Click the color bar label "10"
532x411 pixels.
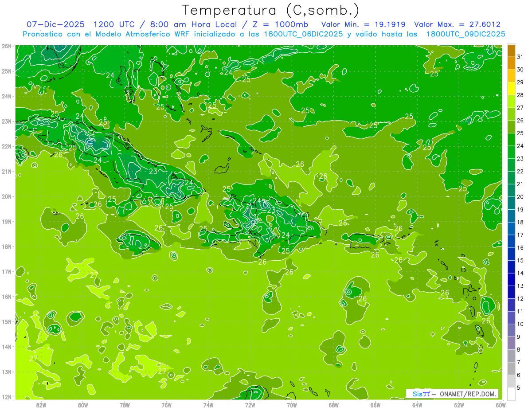pyautogui.click(x=520, y=324)
